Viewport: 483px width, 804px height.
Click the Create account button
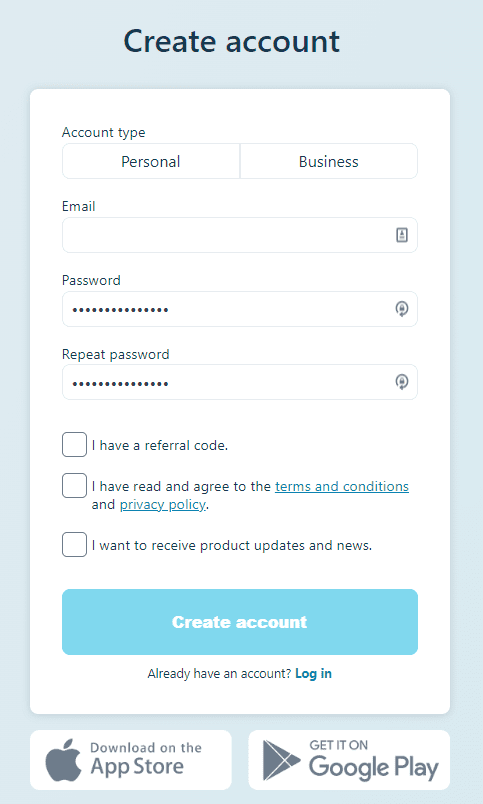(x=240, y=622)
